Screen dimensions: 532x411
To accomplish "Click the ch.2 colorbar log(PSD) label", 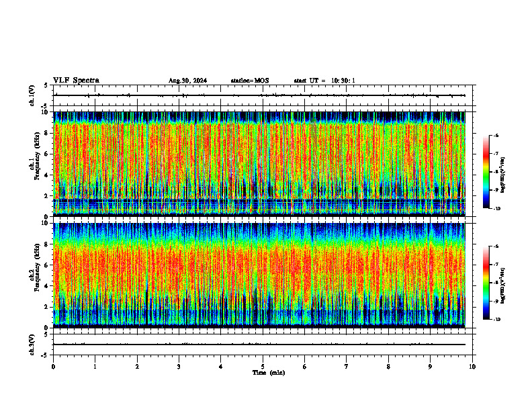I will (x=503, y=286).
